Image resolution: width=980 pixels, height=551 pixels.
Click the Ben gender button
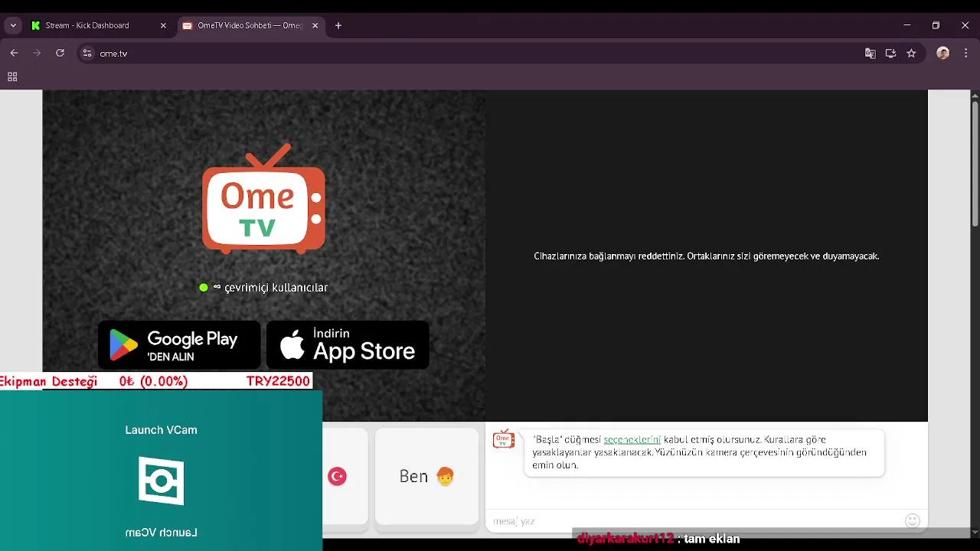(x=426, y=476)
